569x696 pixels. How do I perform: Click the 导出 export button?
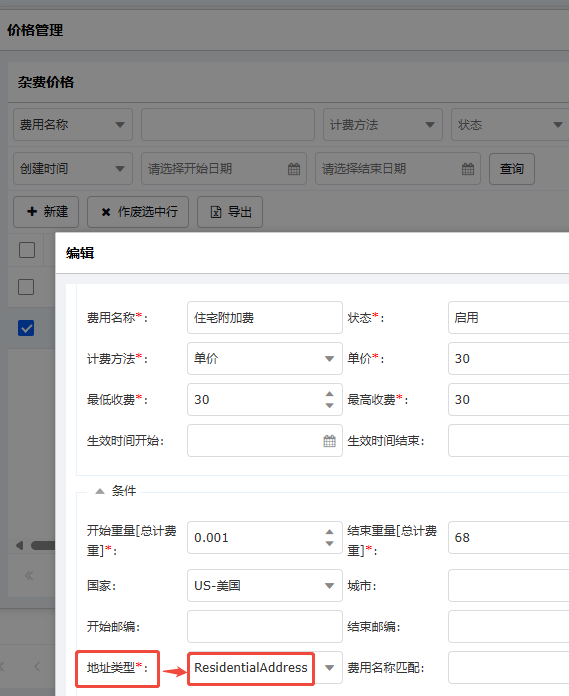[230, 212]
